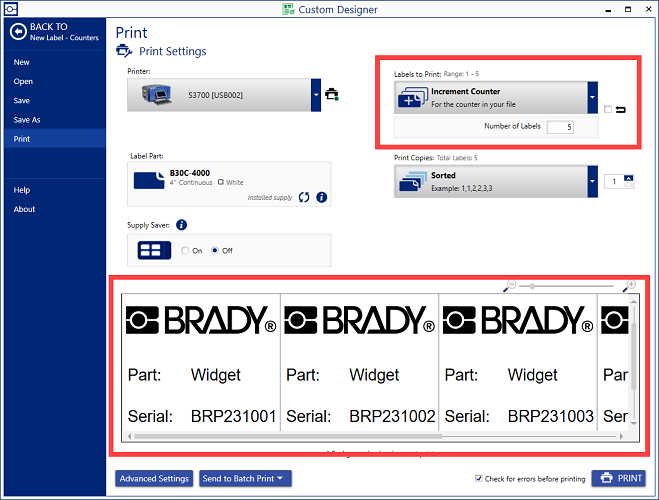Click right arrow of horizontal scrollbar
Image resolution: width=659 pixels, height=500 pixels.
point(622,437)
